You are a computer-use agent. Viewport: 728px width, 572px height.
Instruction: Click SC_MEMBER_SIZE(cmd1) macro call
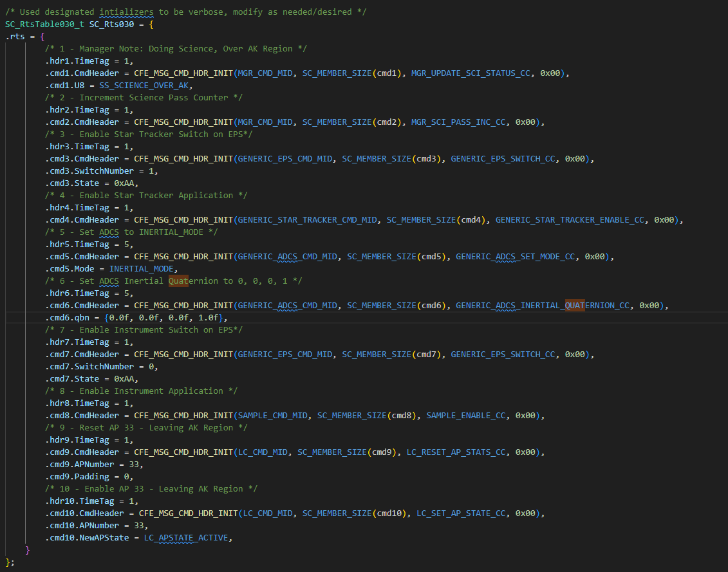tap(352, 73)
